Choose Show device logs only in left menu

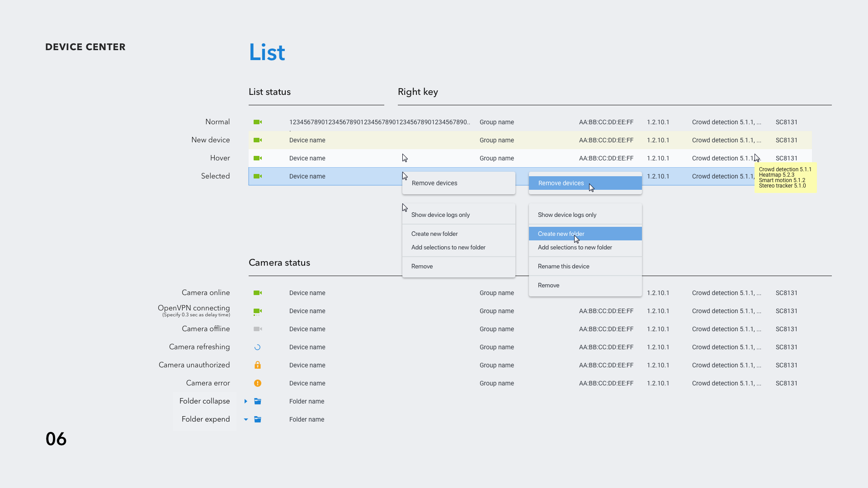point(440,215)
